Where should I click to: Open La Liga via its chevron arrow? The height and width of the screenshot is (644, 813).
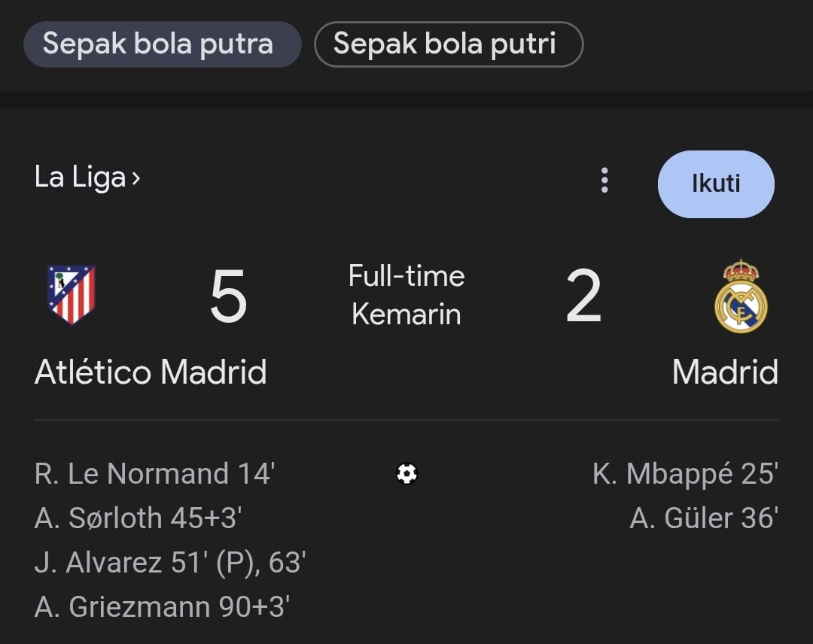click(x=136, y=176)
